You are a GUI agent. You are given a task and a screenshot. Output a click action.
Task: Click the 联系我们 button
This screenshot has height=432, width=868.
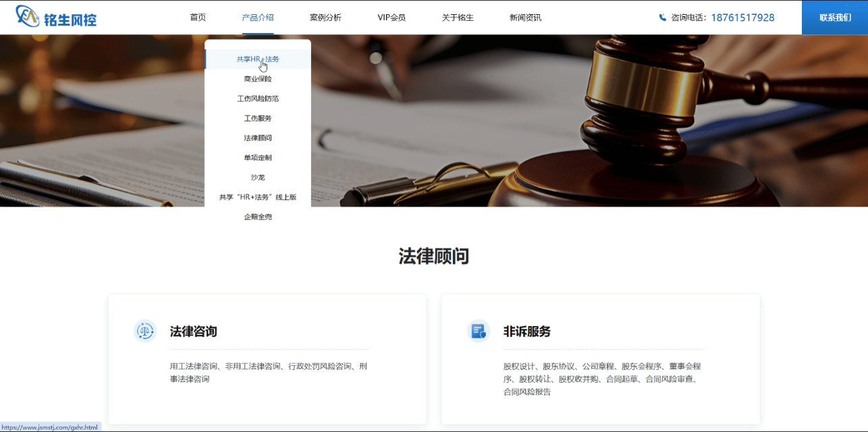[x=834, y=17]
